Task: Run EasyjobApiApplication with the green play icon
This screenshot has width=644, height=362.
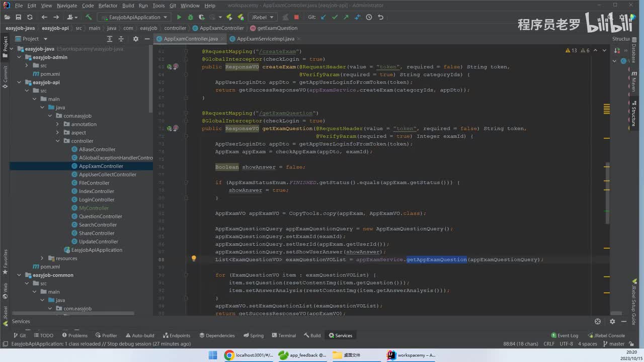Action: click(x=179, y=17)
